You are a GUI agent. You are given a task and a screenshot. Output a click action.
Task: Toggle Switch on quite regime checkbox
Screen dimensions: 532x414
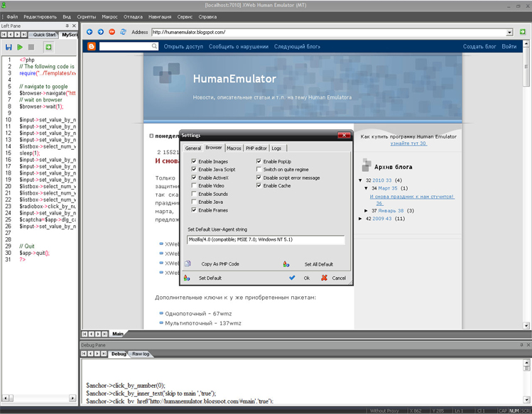click(x=259, y=170)
